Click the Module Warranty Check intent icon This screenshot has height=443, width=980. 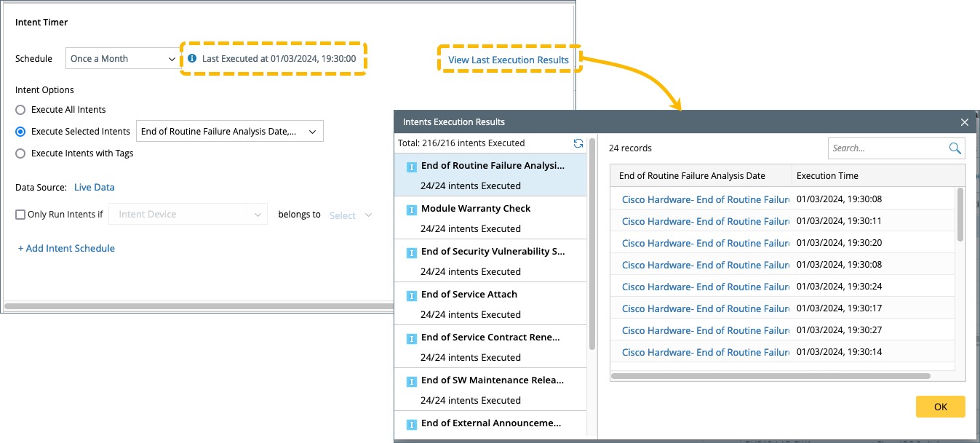point(411,210)
